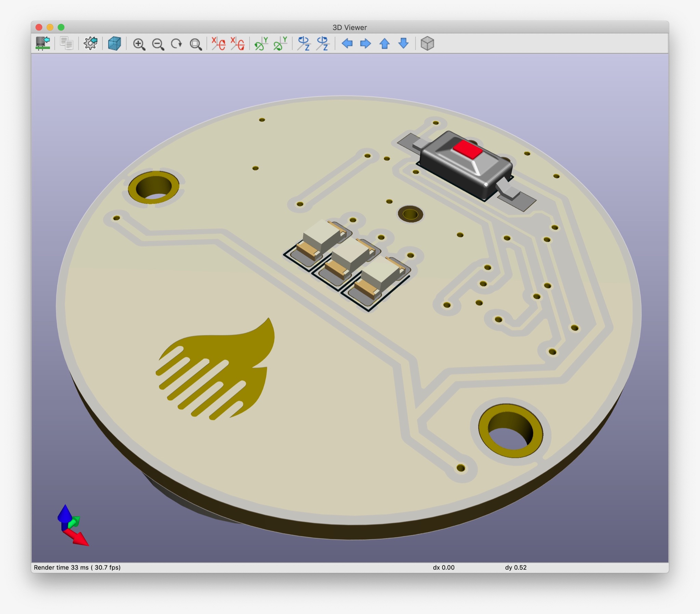Move board right with arrow
The image size is (700, 614).
(x=365, y=43)
